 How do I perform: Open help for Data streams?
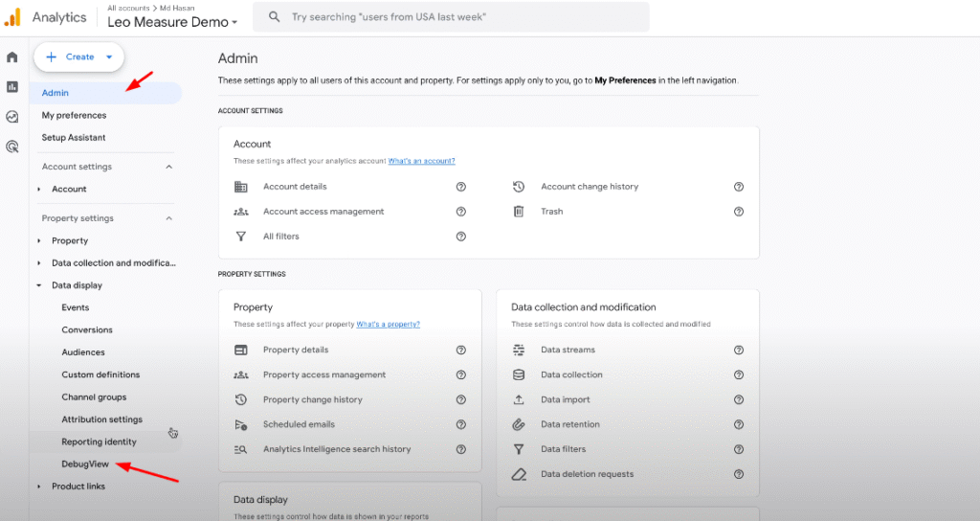click(x=738, y=350)
